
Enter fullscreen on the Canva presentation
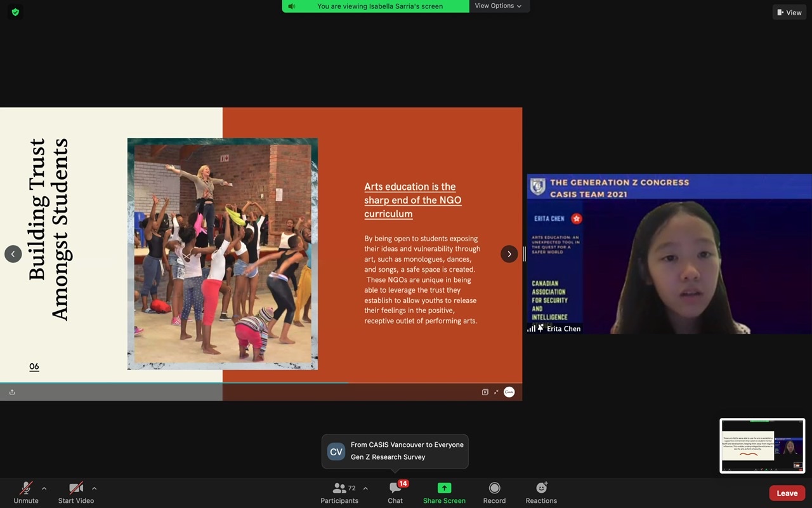pos(496,392)
